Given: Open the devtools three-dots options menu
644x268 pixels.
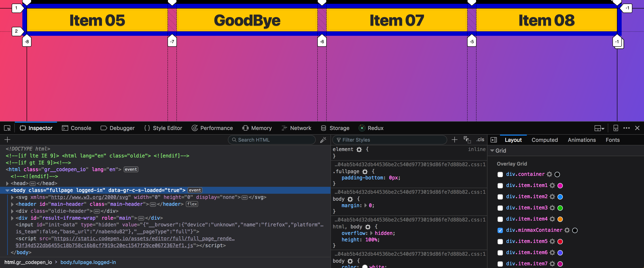Looking at the screenshot, I should point(626,128).
